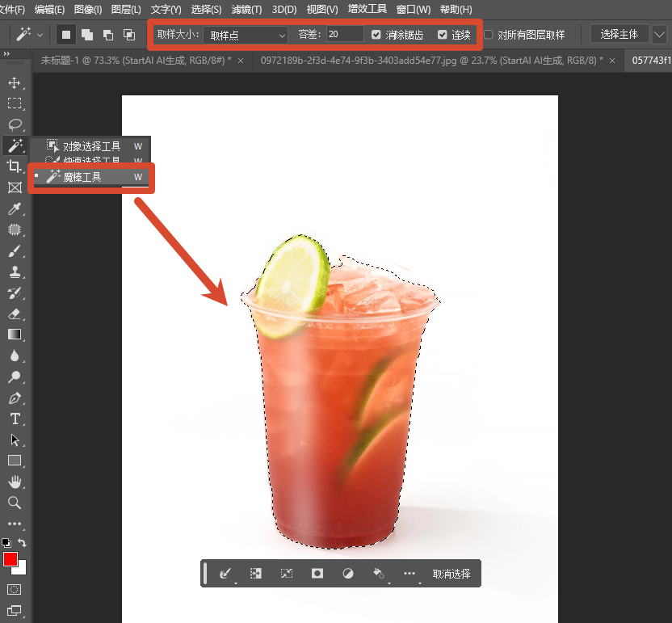Select the Blur tool
This screenshot has height=623, width=672.
tap(15, 356)
